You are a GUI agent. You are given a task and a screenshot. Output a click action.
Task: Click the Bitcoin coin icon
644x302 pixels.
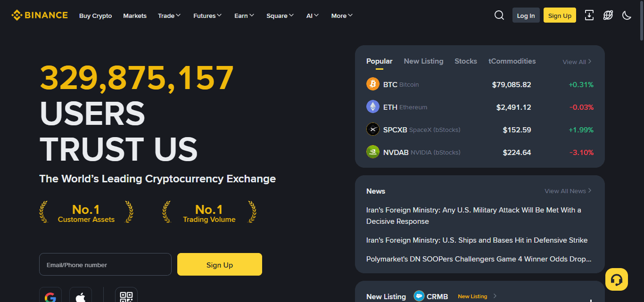click(373, 84)
